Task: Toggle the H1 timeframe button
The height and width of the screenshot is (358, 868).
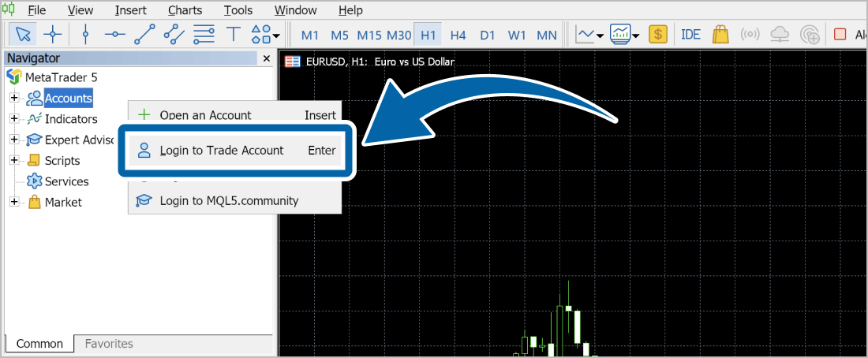Action: [x=428, y=35]
